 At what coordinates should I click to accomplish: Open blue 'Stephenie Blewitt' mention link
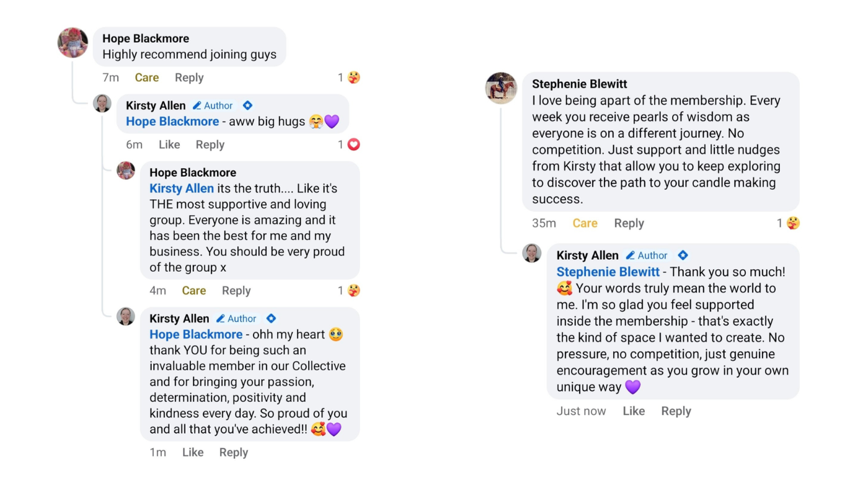608,272
